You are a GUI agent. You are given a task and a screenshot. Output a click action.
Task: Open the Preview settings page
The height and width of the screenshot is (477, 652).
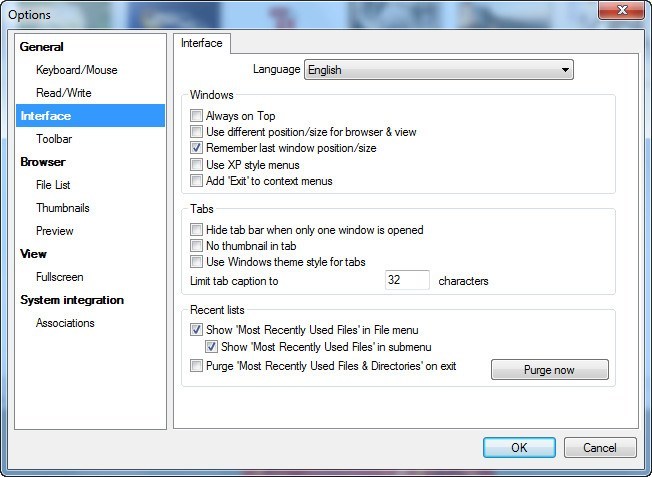pyautogui.click(x=54, y=231)
